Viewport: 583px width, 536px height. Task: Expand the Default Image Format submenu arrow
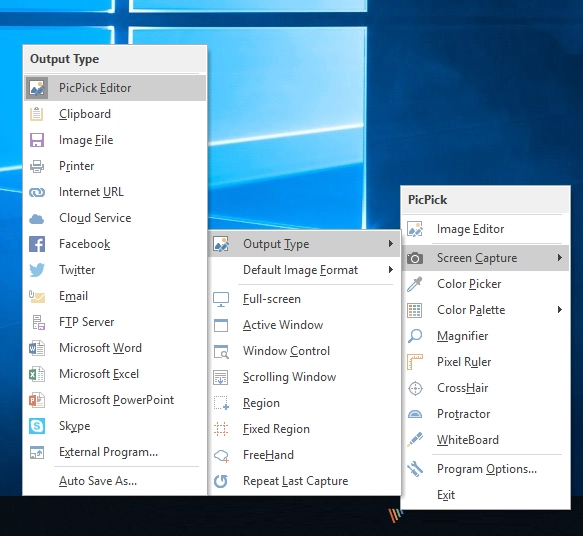pyautogui.click(x=390, y=269)
